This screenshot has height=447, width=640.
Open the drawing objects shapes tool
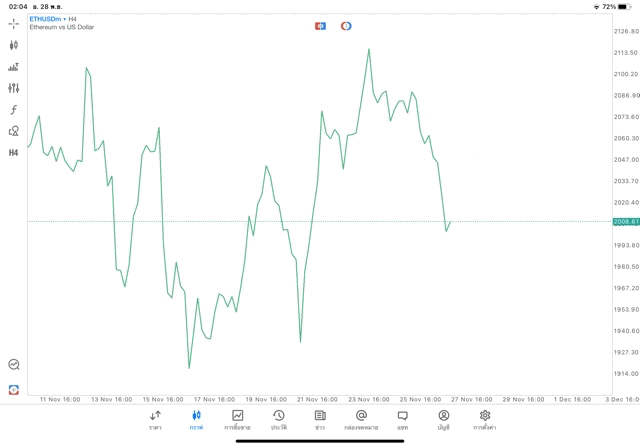(x=13, y=131)
